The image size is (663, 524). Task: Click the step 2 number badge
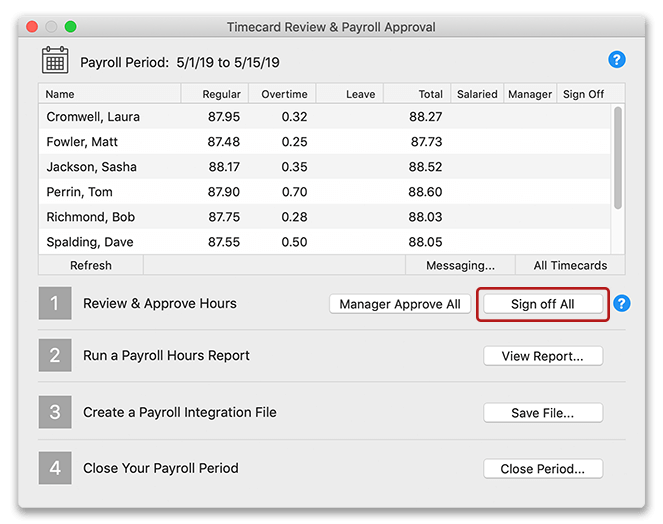pos(55,355)
